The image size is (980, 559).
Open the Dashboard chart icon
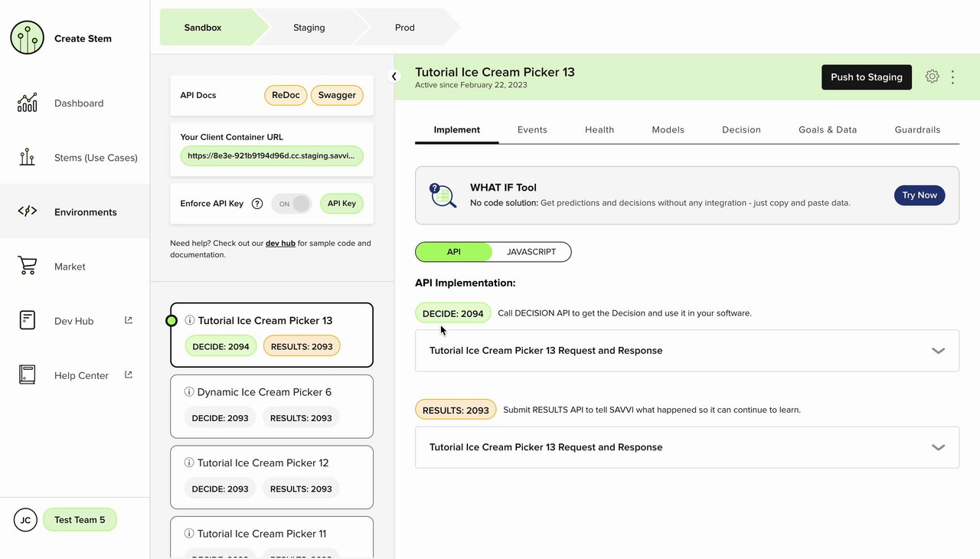pyautogui.click(x=27, y=103)
